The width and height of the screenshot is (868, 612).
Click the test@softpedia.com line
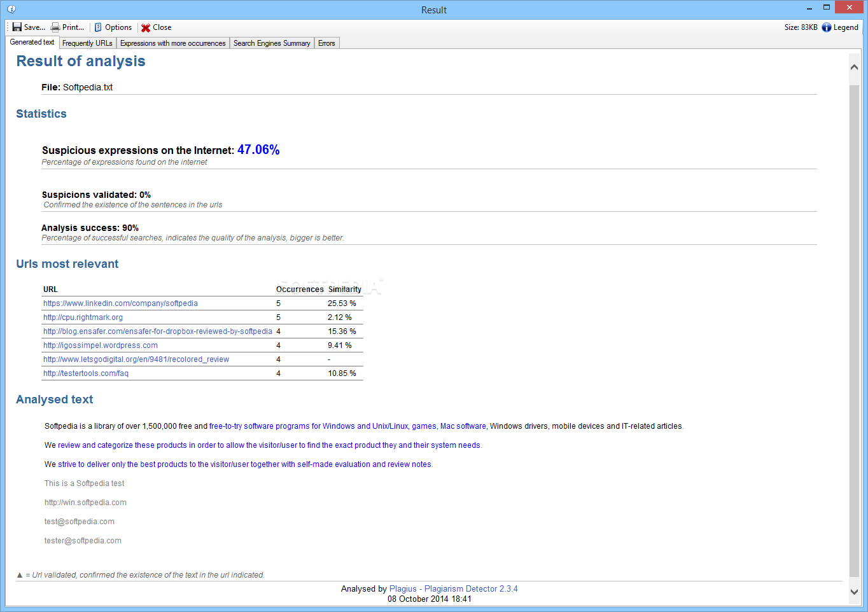80,522
